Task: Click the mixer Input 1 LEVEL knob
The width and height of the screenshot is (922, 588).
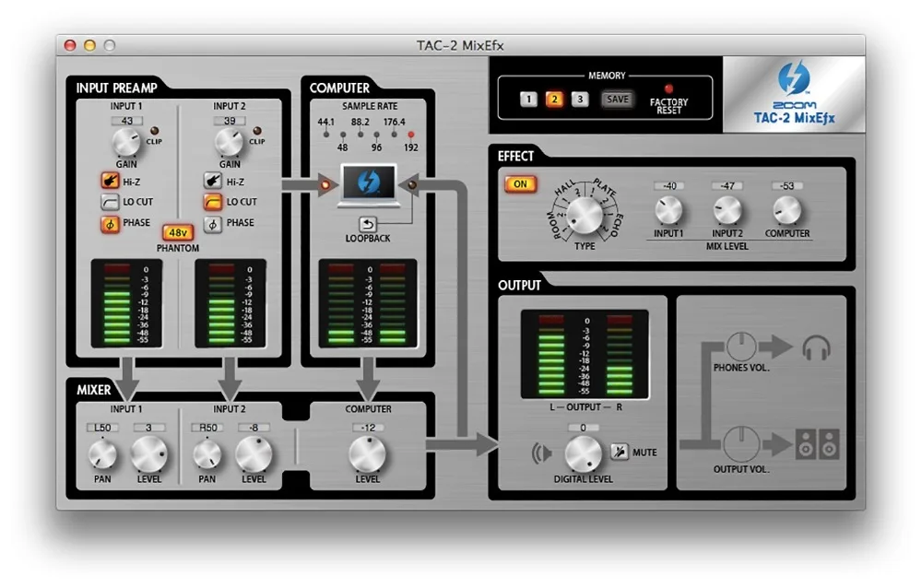Action: [x=148, y=454]
